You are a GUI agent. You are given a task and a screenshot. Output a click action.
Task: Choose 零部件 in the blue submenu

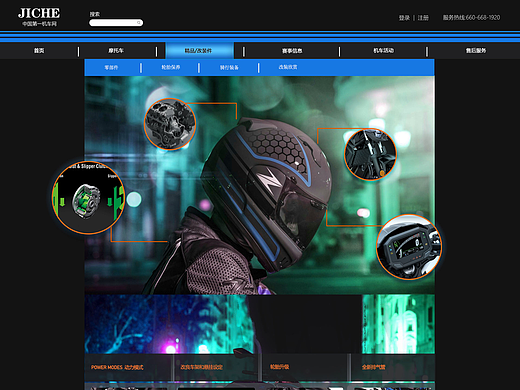tap(111, 67)
